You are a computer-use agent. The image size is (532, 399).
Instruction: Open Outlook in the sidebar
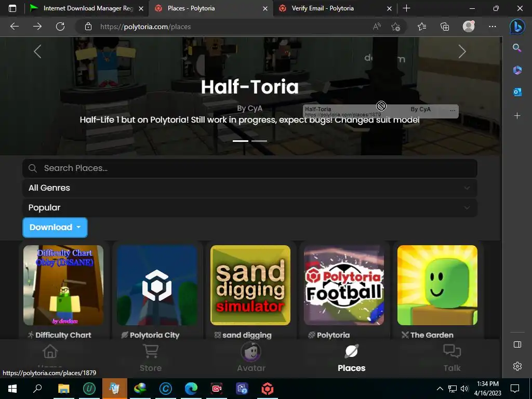tap(517, 92)
